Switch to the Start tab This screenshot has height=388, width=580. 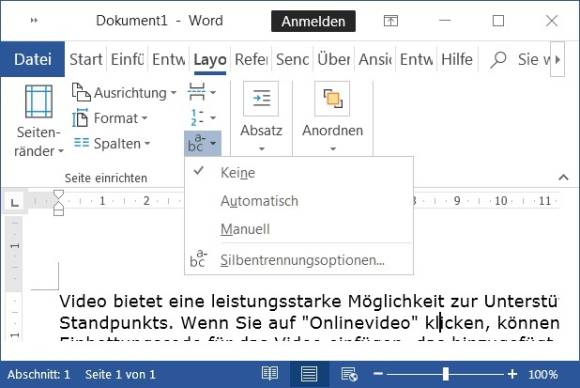tap(86, 59)
